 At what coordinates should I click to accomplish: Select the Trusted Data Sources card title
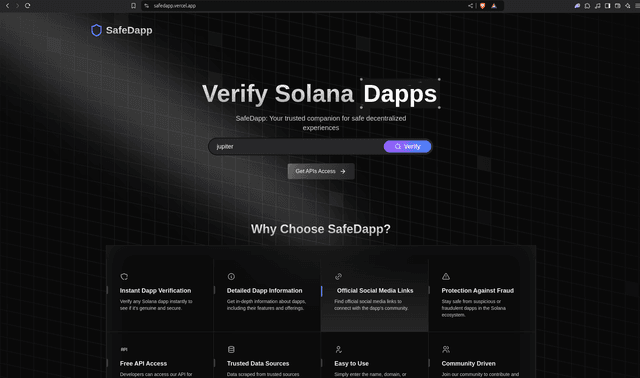[258, 364]
